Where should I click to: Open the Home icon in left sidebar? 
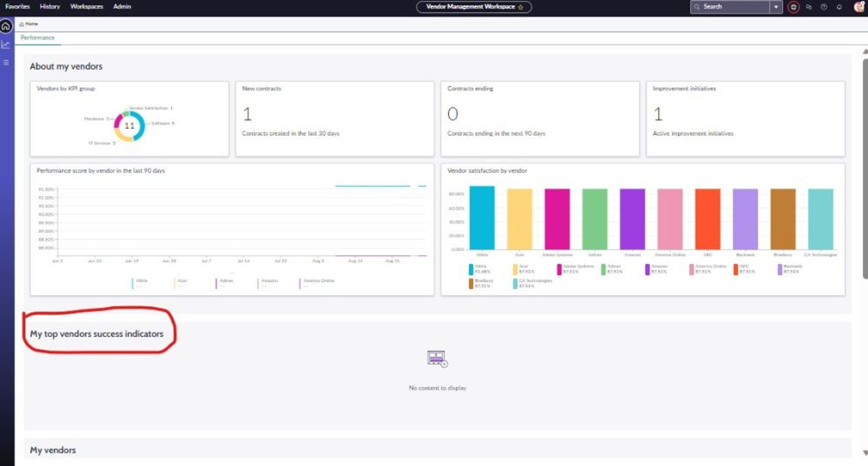6,26
